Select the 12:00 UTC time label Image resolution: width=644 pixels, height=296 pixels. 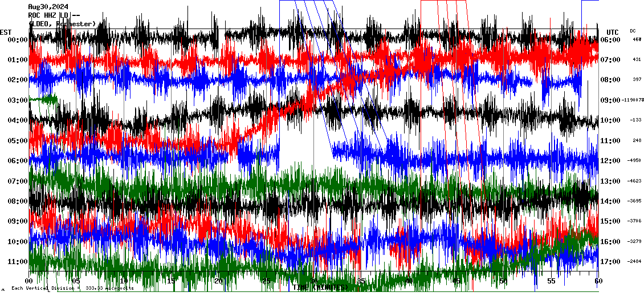[x=610, y=161]
